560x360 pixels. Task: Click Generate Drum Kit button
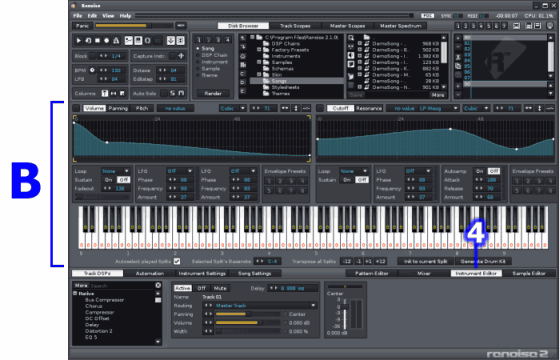482,261
